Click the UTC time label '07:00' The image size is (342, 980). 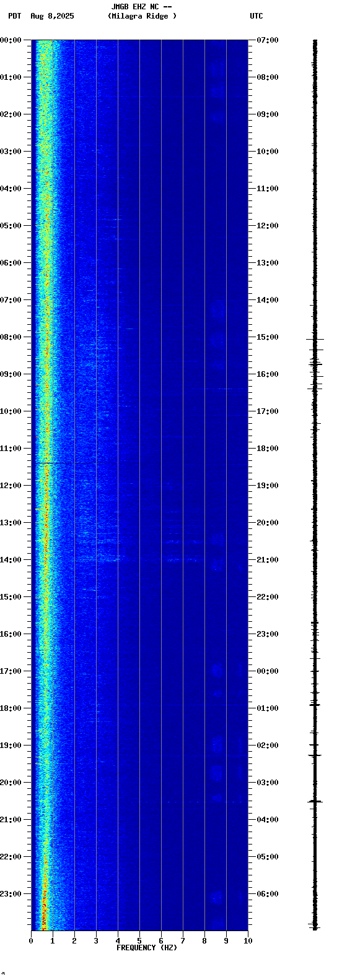point(268,40)
